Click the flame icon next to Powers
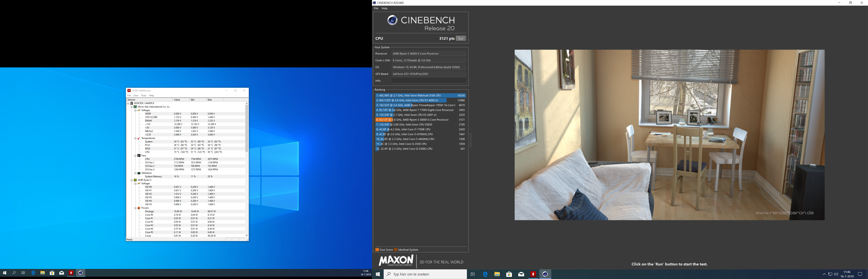The width and height of the screenshot is (868, 279). point(139,208)
